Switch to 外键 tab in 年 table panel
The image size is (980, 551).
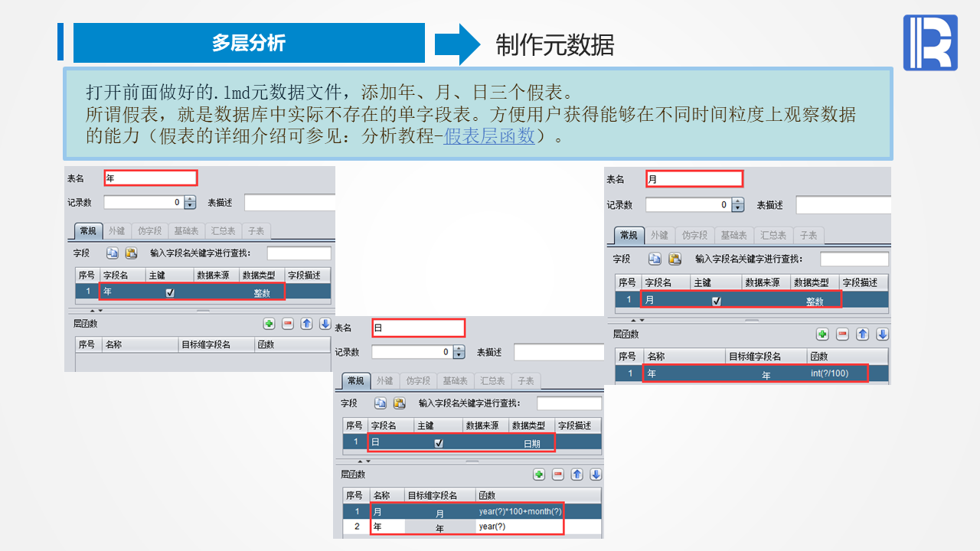pos(116,231)
